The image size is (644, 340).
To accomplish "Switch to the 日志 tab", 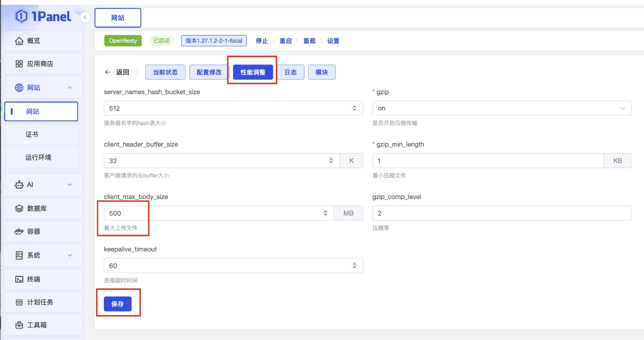I will pos(291,72).
